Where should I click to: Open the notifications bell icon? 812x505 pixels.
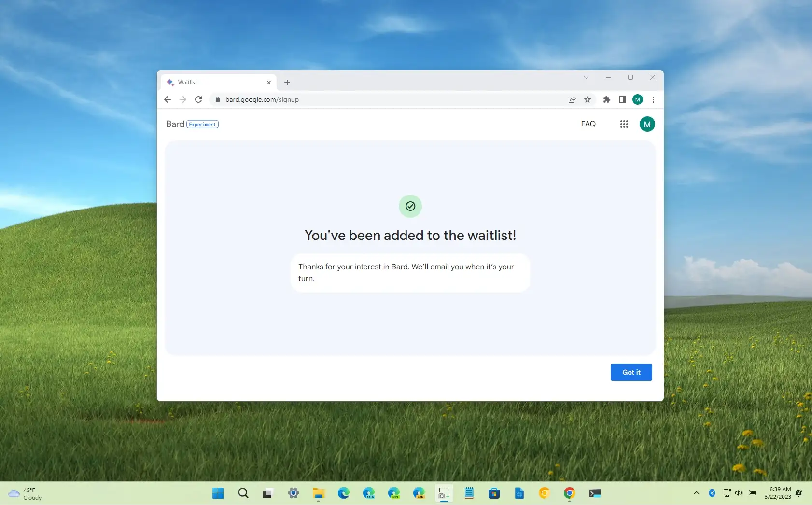pyautogui.click(x=799, y=493)
